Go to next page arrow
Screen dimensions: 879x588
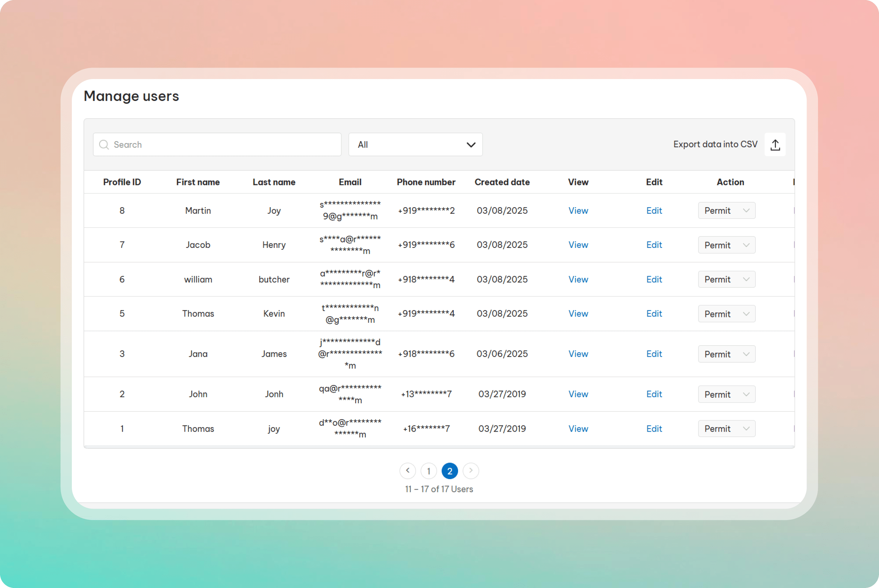[471, 471]
